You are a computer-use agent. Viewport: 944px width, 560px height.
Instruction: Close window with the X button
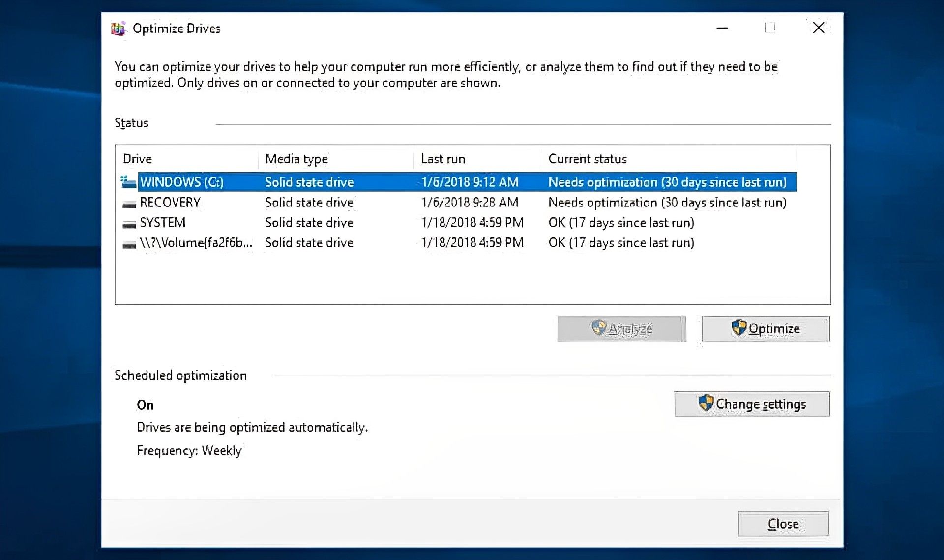pyautogui.click(x=819, y=28)
